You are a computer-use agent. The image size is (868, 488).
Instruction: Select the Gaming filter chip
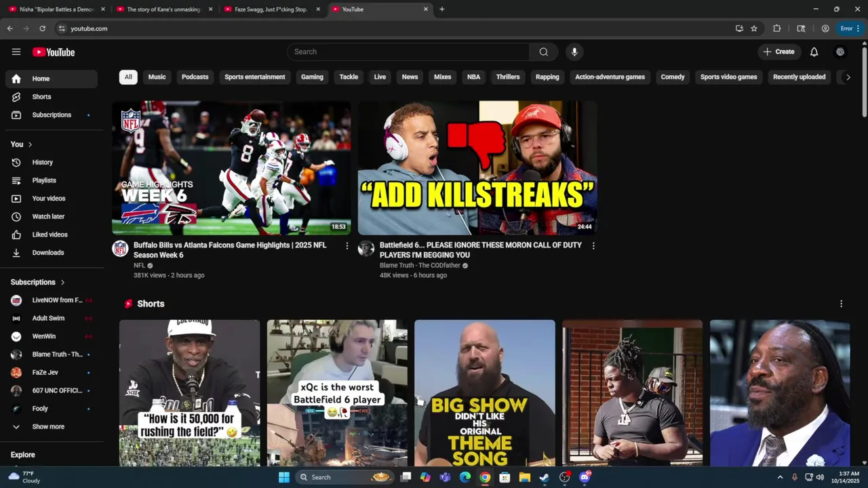[312, 77]
